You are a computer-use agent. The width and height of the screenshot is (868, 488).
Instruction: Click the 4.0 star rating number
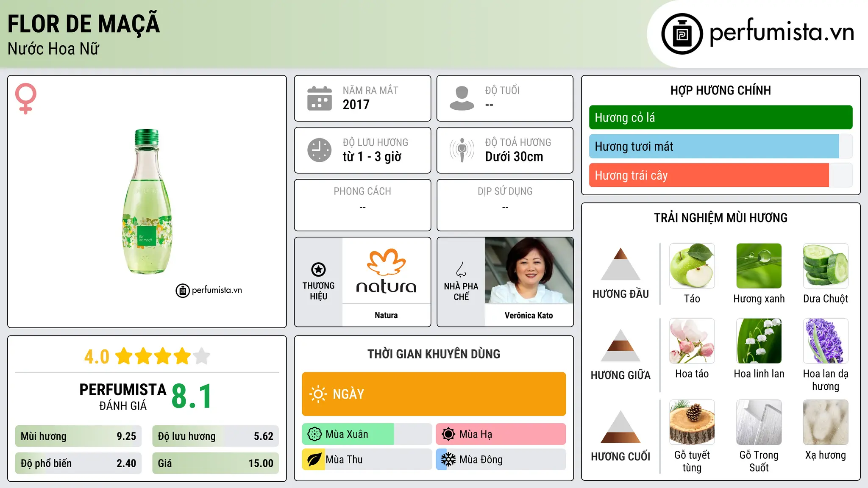point(97,357)
